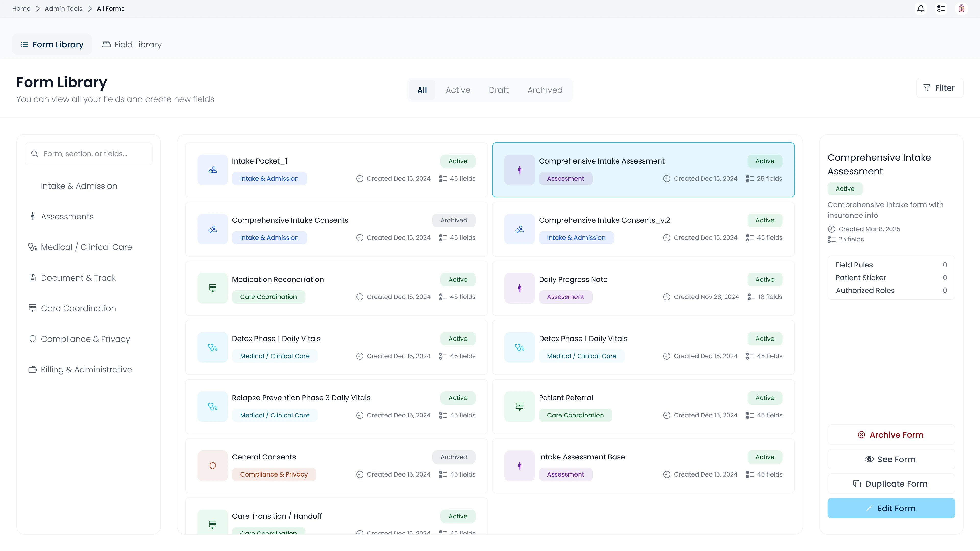Viewport: 980px width, 551px height.
Task: Click the search magnifier icon
Action: (x=35, y=154)
